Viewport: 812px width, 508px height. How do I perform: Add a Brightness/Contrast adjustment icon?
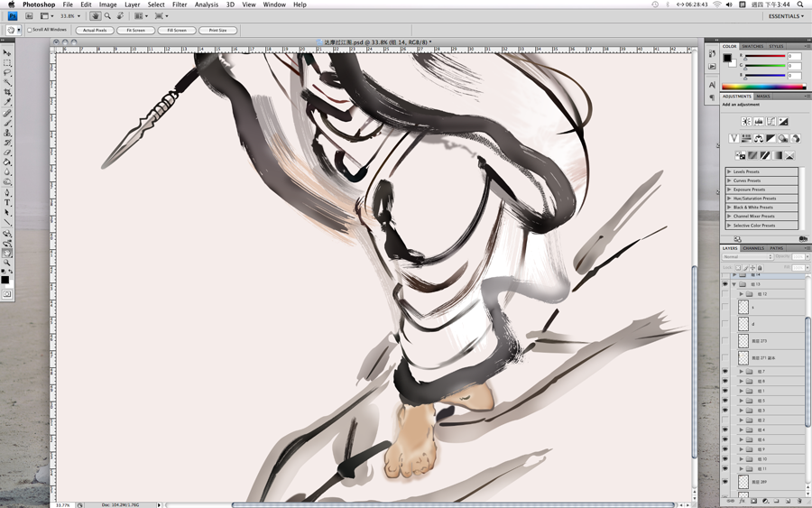pos(746,121)
